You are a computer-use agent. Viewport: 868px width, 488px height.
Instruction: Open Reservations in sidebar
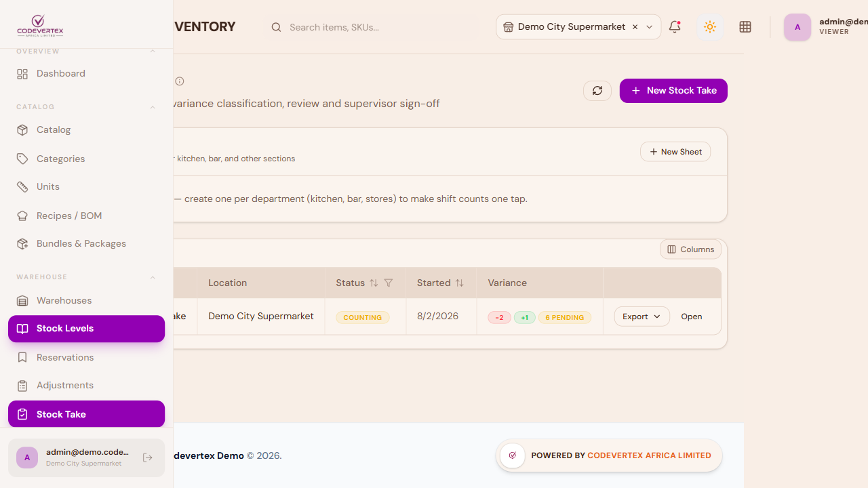[x=86, y=357]
